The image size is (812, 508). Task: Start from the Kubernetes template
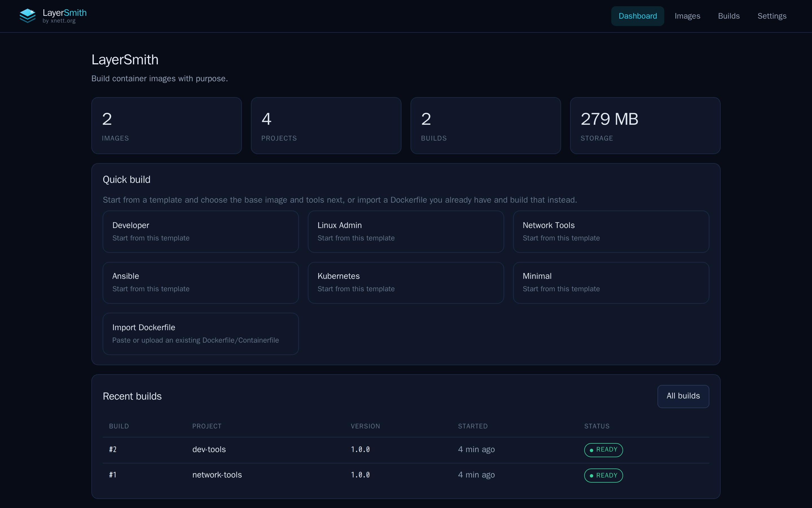406,283
